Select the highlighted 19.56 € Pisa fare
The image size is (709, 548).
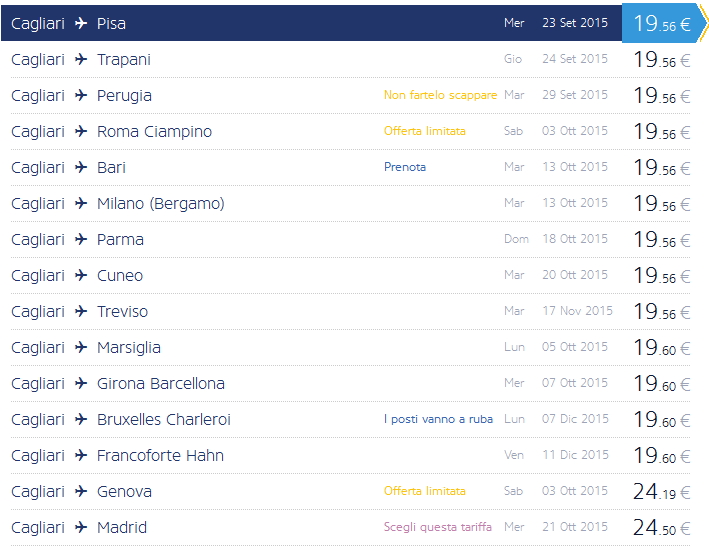pos(661,23)
